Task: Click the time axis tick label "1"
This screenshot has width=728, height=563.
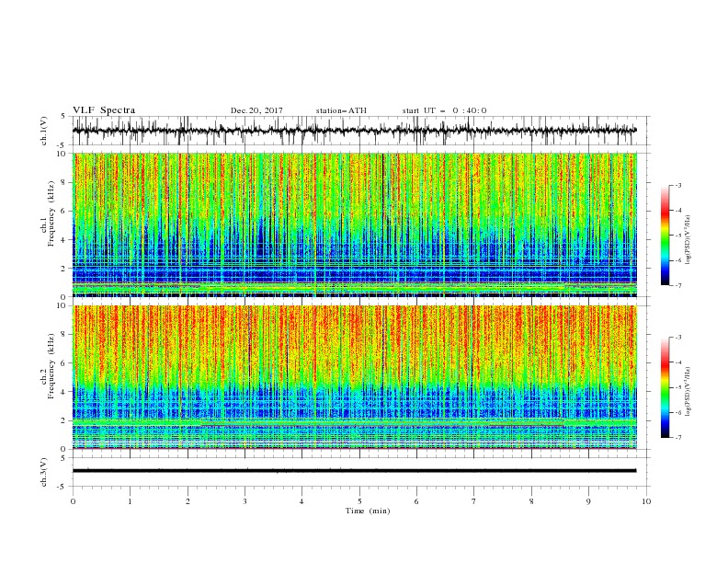Action: point(130,501)
